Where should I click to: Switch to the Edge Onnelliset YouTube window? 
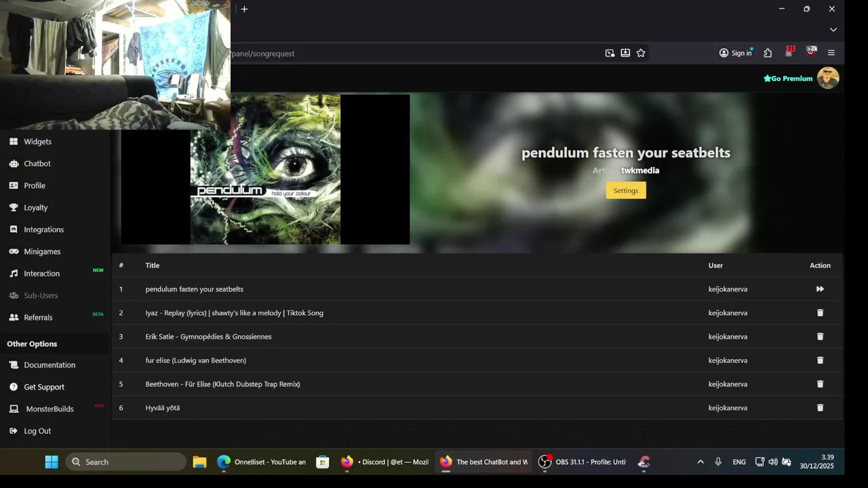261,462
